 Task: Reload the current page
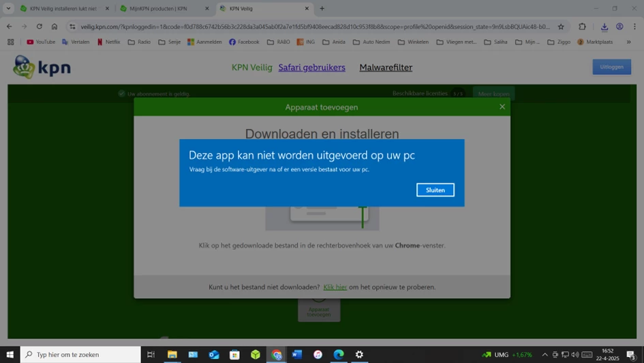(x=39, y=27)
